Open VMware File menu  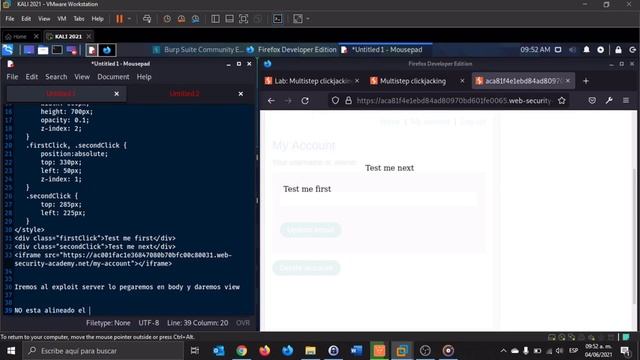pos(10,19)
